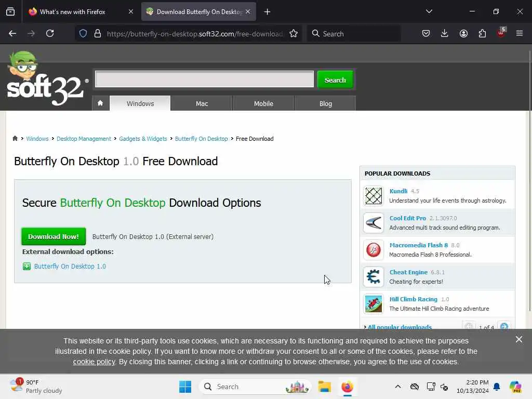
Task: Open Cheat Engine download link
Action: 408,272
